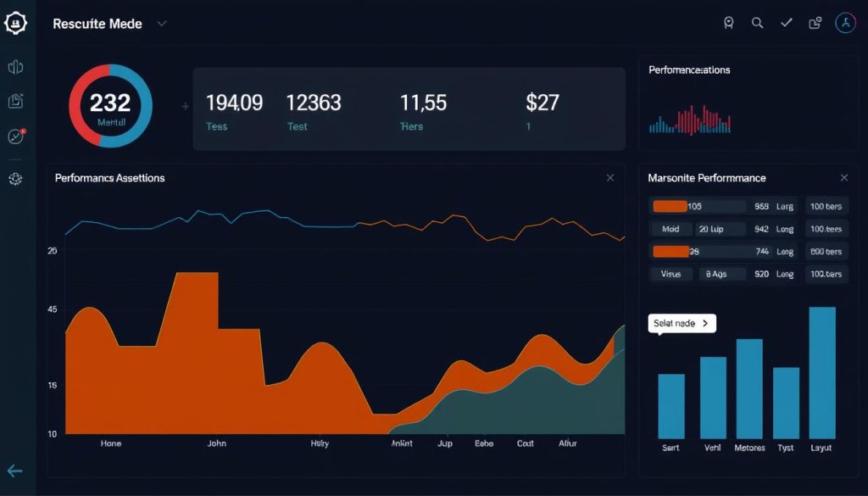Open the user profile avatar

845,24
